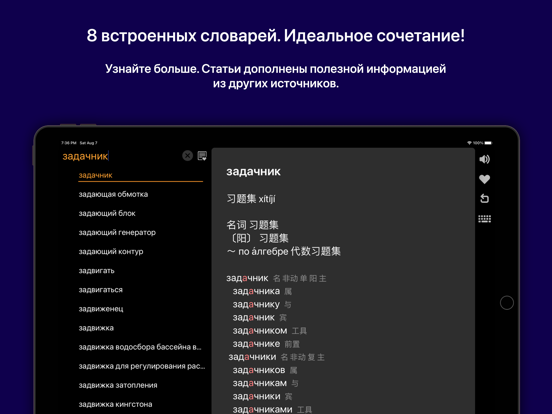Open the entry задвижка кингстона
Image resolution: width=552 pixels, height=414 pixels.
click(115, 404)
